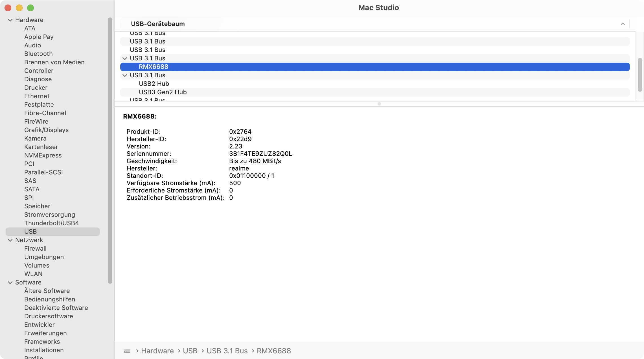Collapse the USB 3.1 Bus containing RMX6688
Image resolution: width=644 pixels, height=359 pixels.
pyautogui.click(x=125, y=58)
